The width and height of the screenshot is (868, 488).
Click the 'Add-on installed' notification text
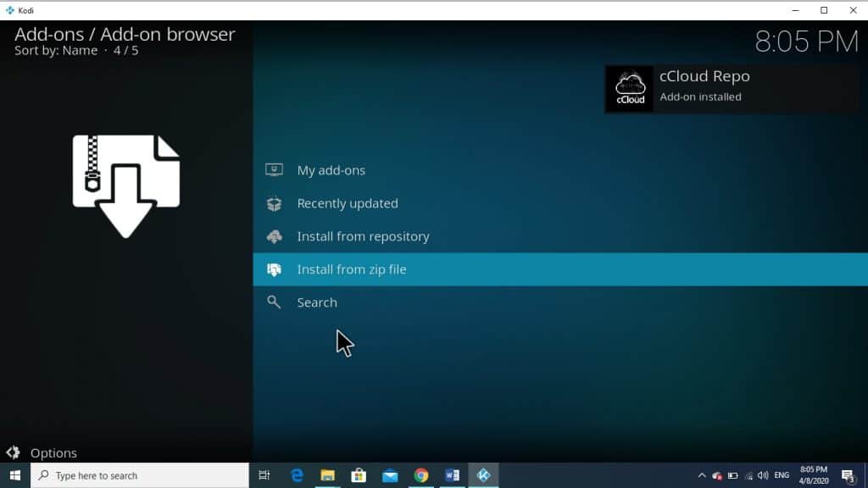point(700,97)
